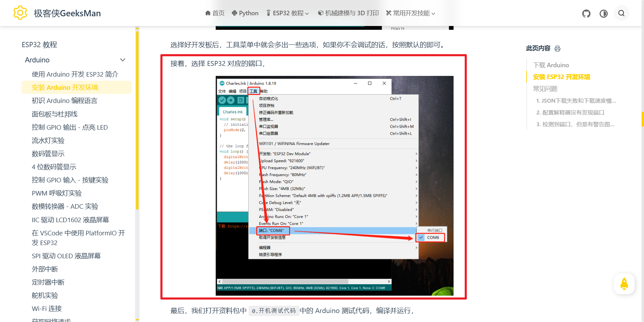This screenshot has width=644, height=322.
Task: Select 安装 Arduino 开发环境 sidebar item
Action: (76, 87)
